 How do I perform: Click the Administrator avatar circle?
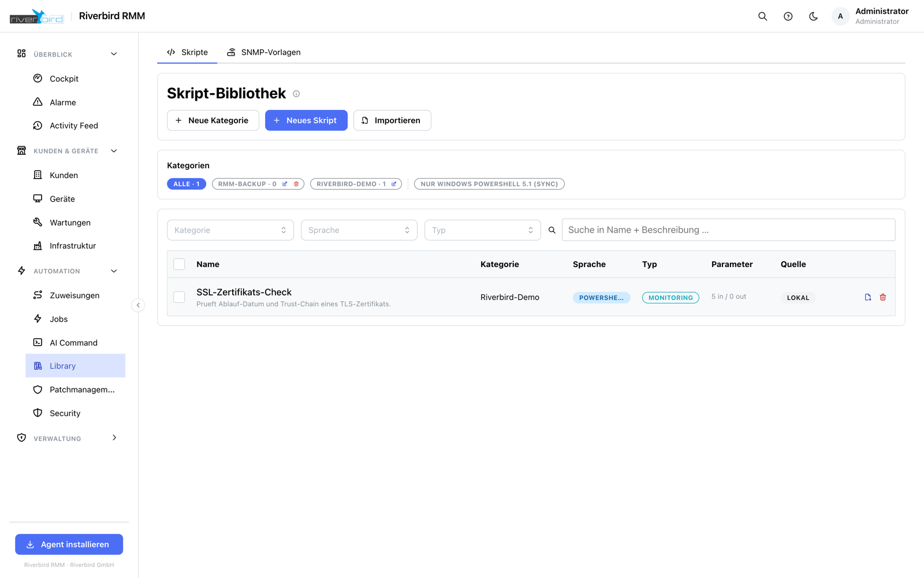coord(840,16)
